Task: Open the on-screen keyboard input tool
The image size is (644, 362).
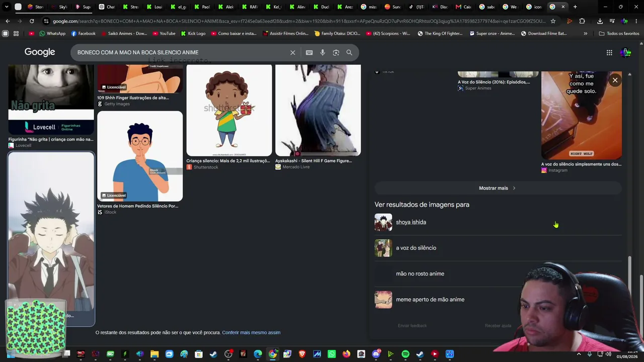Action: click(309, 52)
